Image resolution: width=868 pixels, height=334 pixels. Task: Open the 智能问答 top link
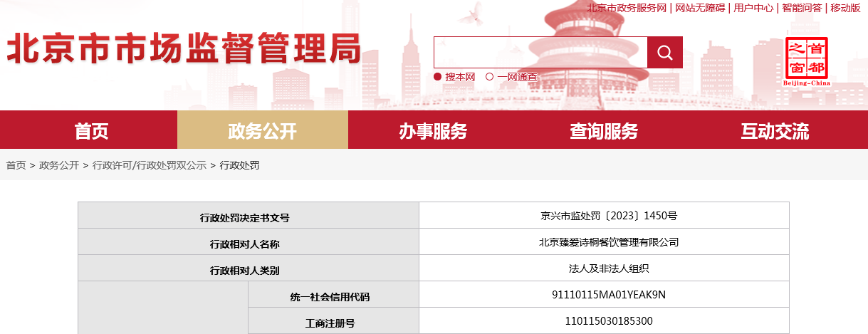[x=802, y=8]
